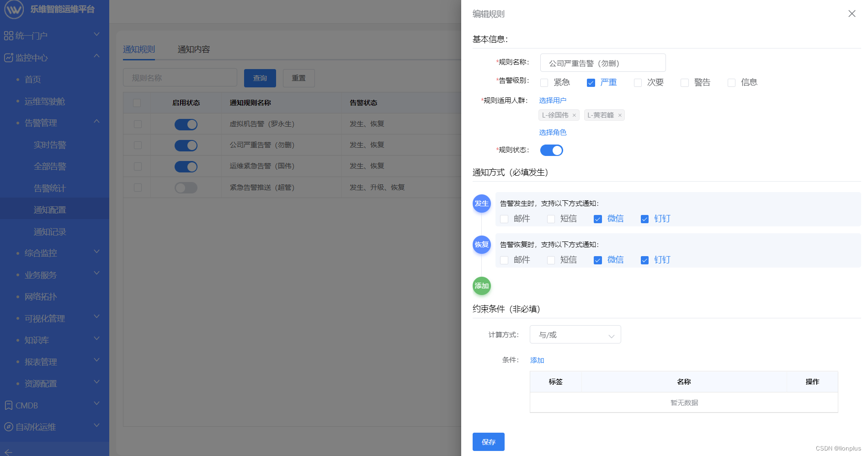The height and width of the screenshot is (456, 868).
Task: Select 通知记录 in the sidebar menu
Action: [50, 232]
